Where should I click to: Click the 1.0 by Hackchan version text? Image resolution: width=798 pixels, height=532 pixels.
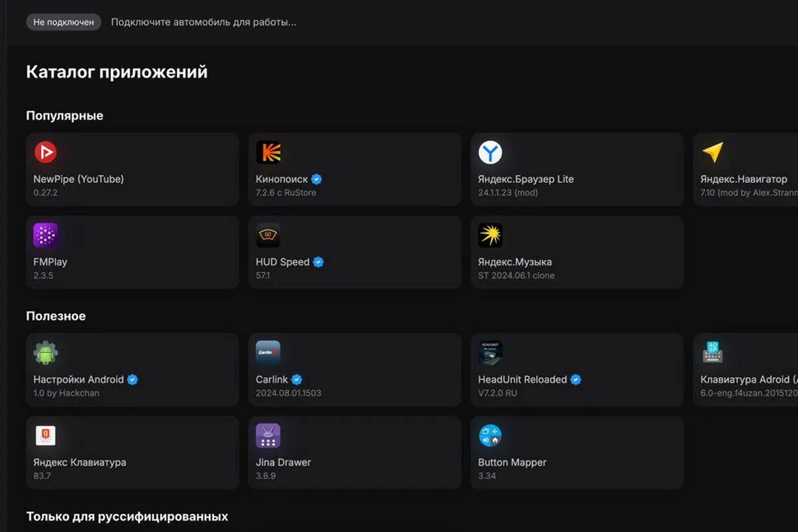pos(66,393)
